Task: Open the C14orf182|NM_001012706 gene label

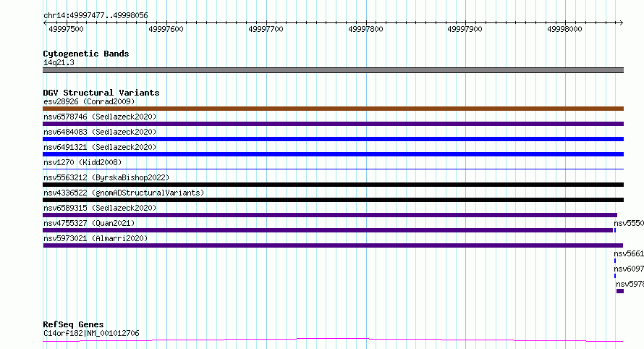Action: tap(91, 333)
